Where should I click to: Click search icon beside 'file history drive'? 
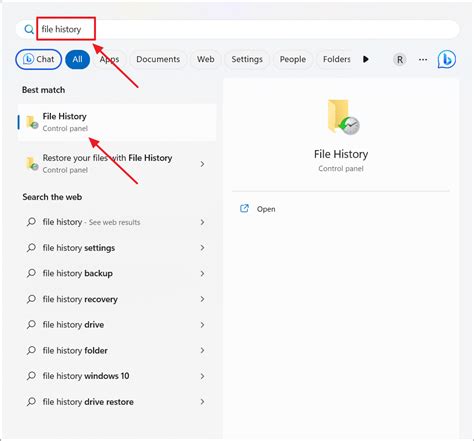pos(31,324)
